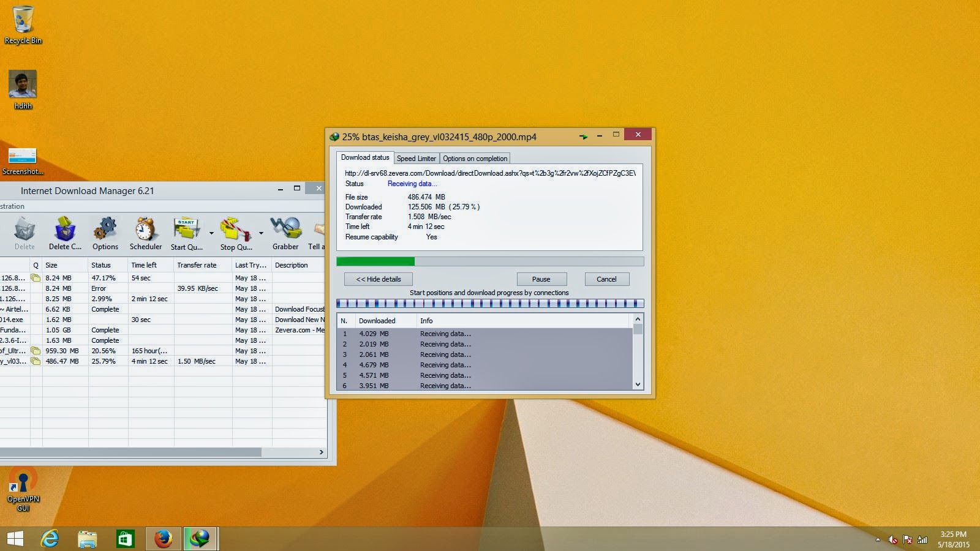Cancel the mp4 download
The width and height of the screenshot is (980, 551).
pos(607,279)
